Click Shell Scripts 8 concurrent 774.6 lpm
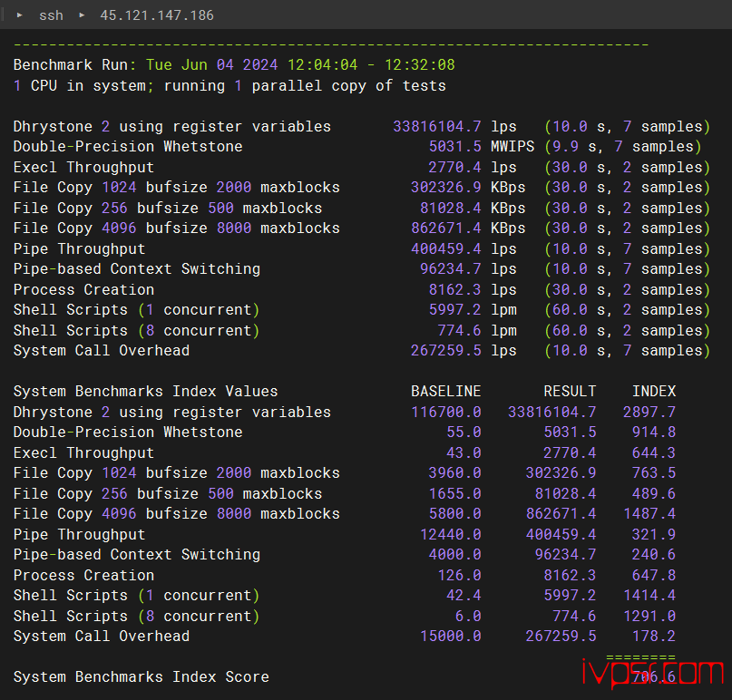732x700 pixels. pos(477,330)
